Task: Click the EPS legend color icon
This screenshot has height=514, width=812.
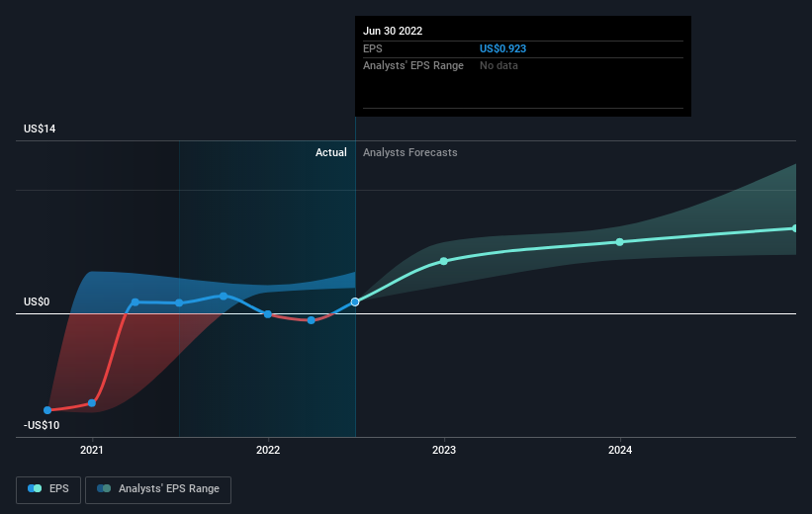Action: (x=35, y=488)
